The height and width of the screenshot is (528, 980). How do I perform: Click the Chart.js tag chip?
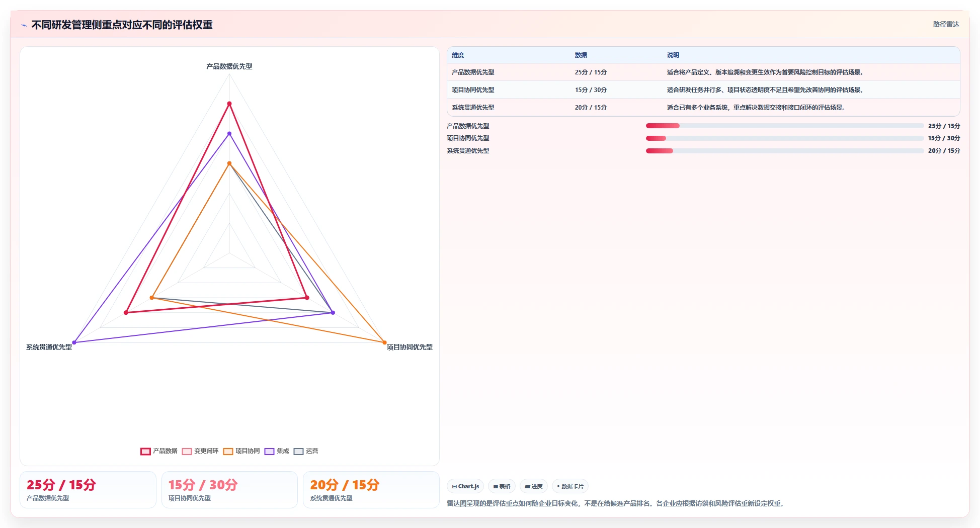pos(465,486)
